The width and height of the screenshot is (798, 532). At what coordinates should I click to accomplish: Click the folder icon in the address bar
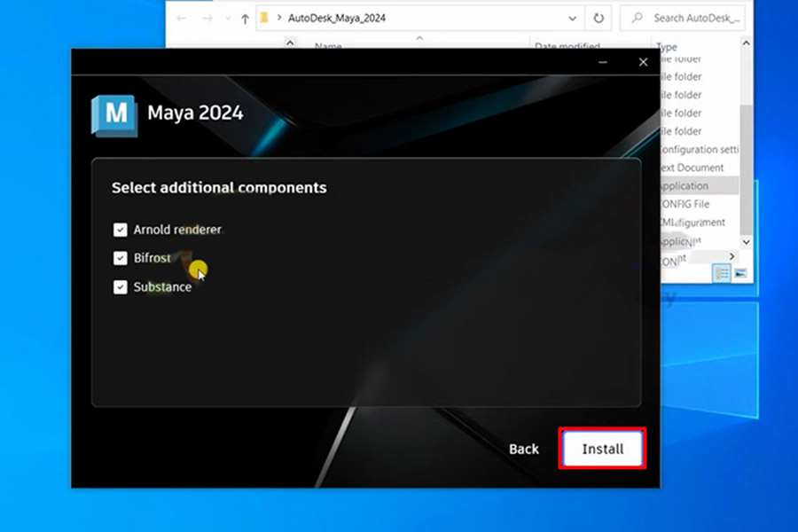(262, 17)
